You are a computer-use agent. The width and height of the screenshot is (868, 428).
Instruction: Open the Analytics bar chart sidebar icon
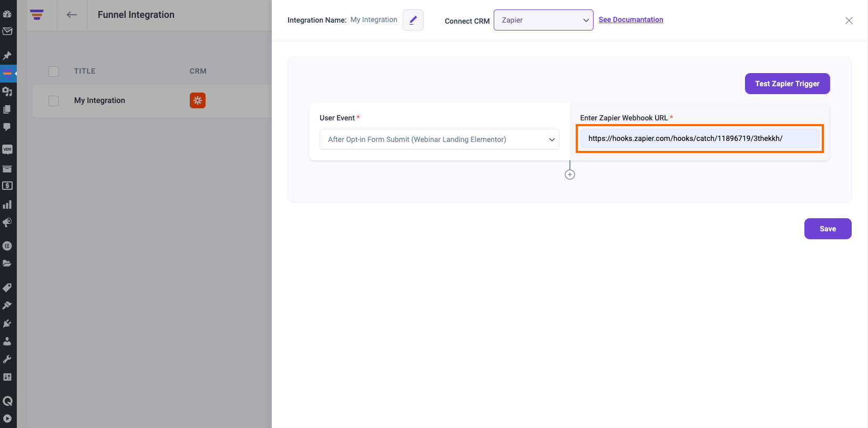click(x=7, y=205)
